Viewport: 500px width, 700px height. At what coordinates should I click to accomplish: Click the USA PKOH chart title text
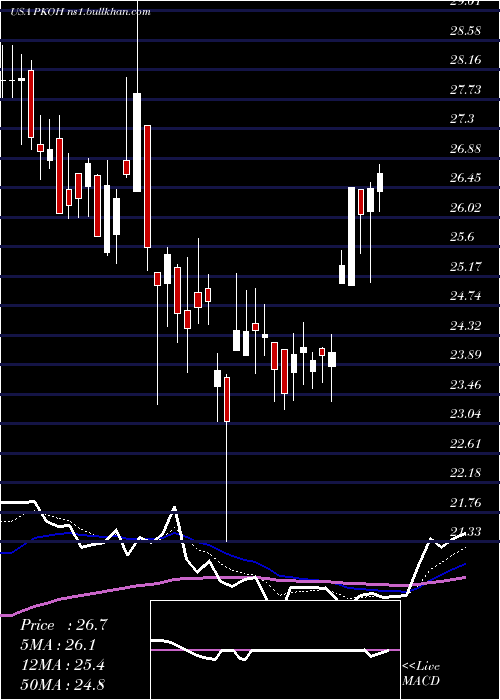coord(80,12)
